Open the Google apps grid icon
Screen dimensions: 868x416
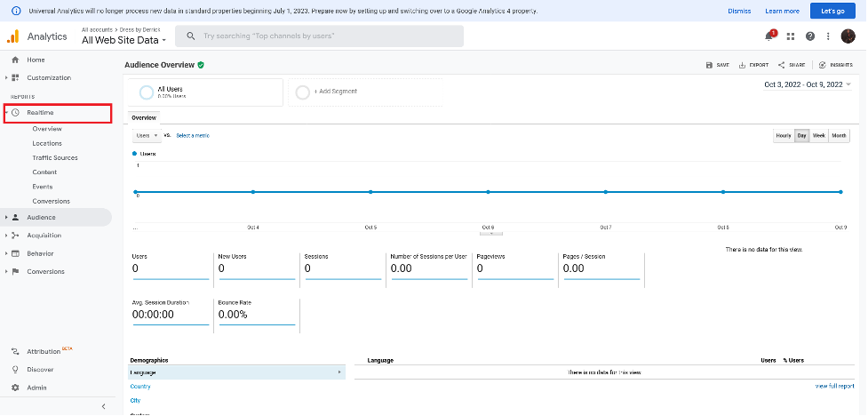[x=790, y=36]
